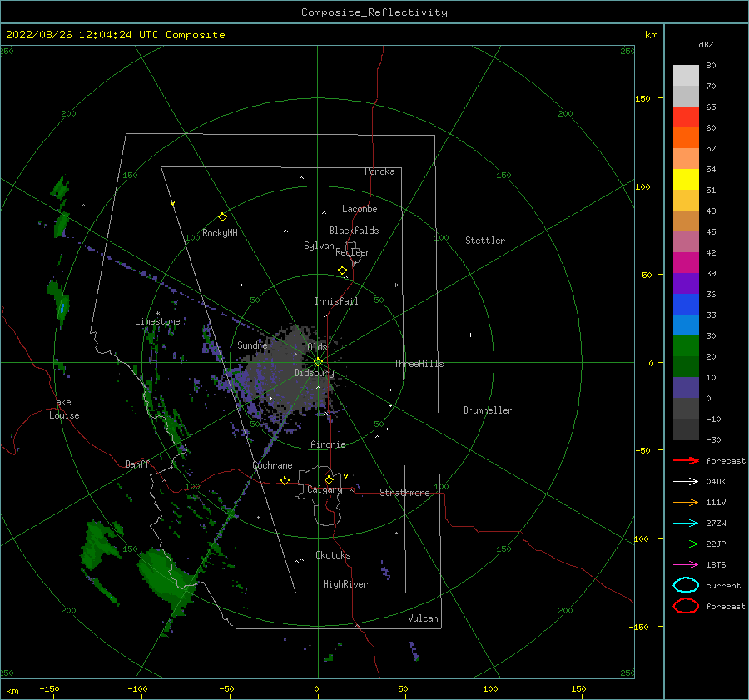749x700 pixels.
Task: Click the Vulcan label
Action: pyautogui.click(x=424, y=618)
